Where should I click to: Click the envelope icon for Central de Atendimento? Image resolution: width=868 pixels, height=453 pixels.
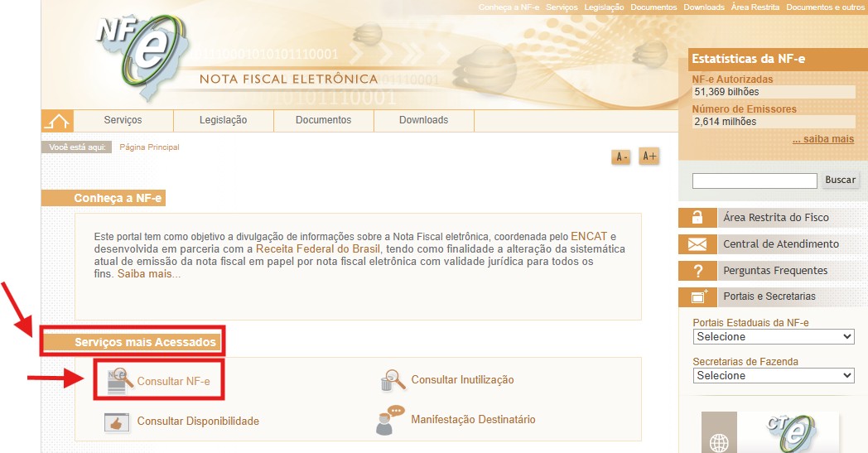pos(697,244)
